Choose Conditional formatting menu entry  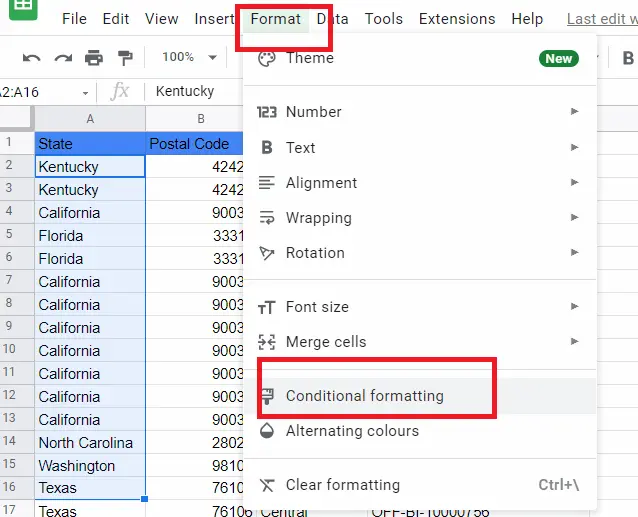pyautogui.click(x=420, y=396)
